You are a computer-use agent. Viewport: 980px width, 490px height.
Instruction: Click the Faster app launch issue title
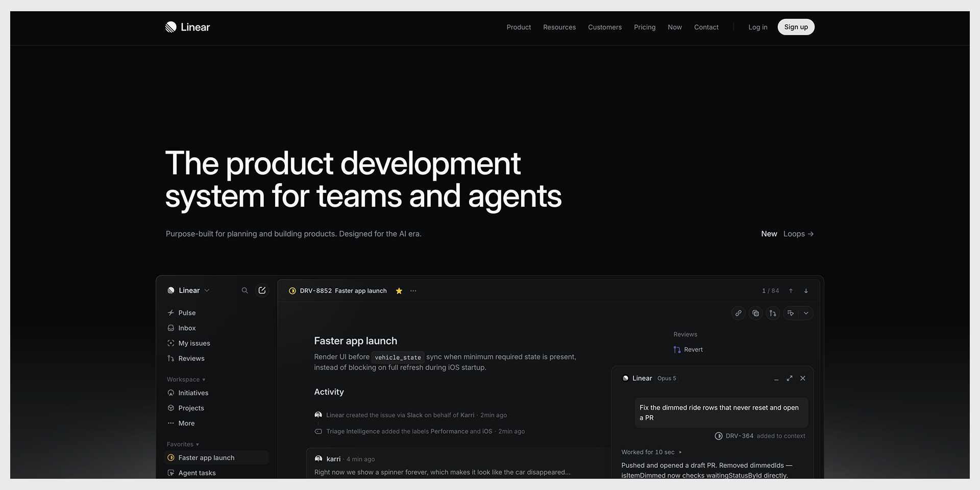coord(356,341)
